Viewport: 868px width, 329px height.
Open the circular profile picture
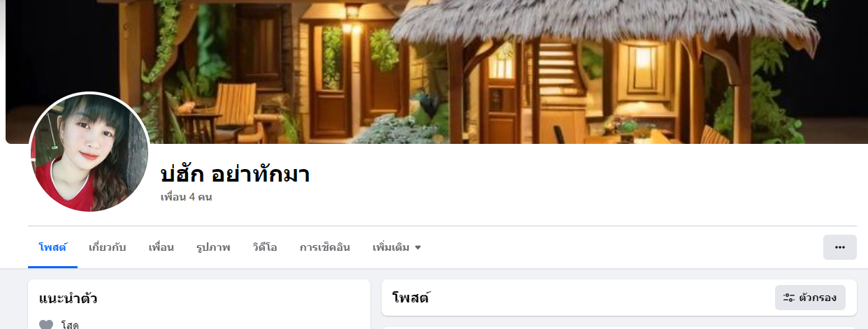[89, 153]
